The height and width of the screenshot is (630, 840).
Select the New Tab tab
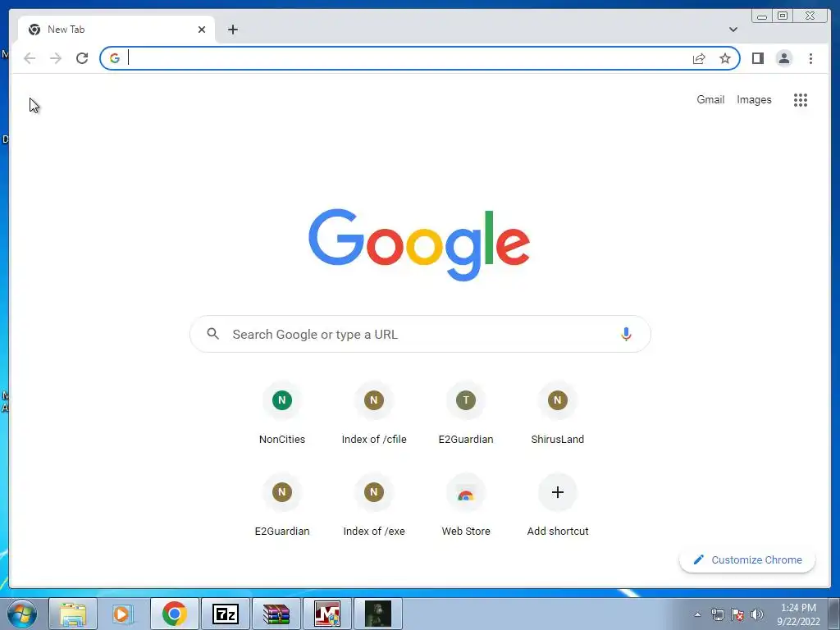116,30
